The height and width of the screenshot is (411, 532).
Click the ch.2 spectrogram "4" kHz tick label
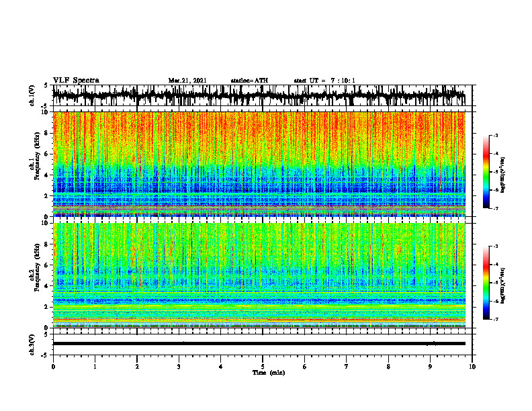(48, 286)
